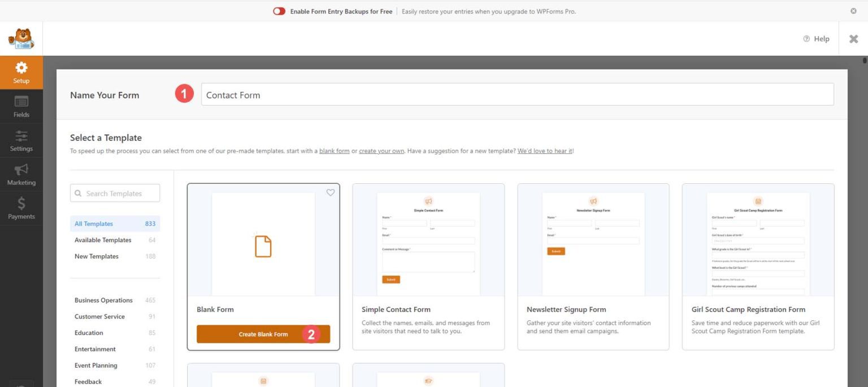Switch to the Fields panel

pos(21,106)
